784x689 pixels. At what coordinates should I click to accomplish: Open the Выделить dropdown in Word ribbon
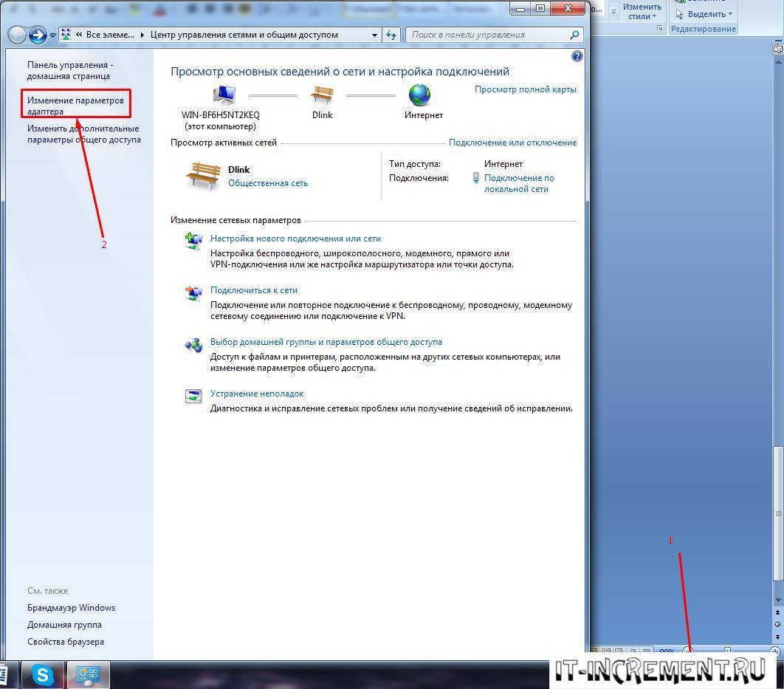pyautogui.click(x=705, y=14)
